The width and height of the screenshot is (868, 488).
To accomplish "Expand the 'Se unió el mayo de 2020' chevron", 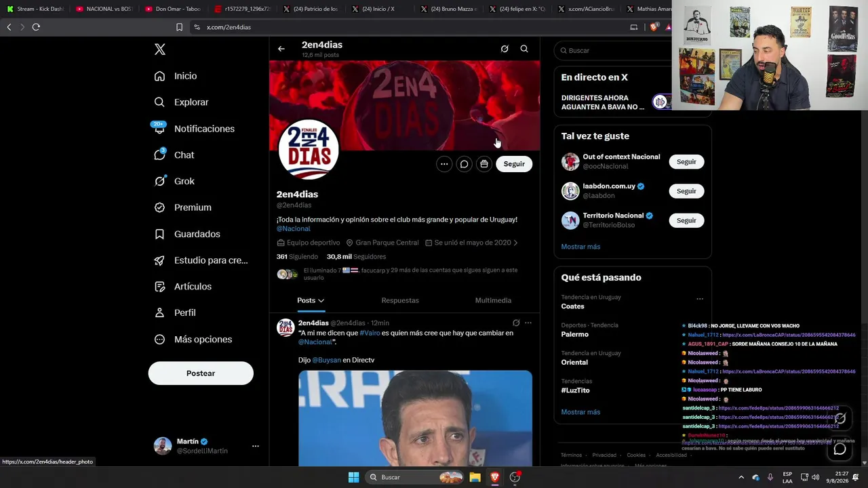I will point(516,243).
